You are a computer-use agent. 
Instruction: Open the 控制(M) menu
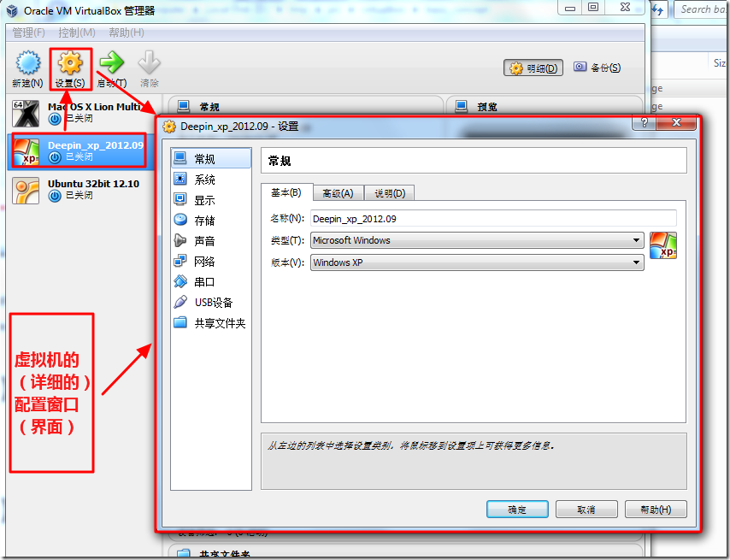(77, 32)
